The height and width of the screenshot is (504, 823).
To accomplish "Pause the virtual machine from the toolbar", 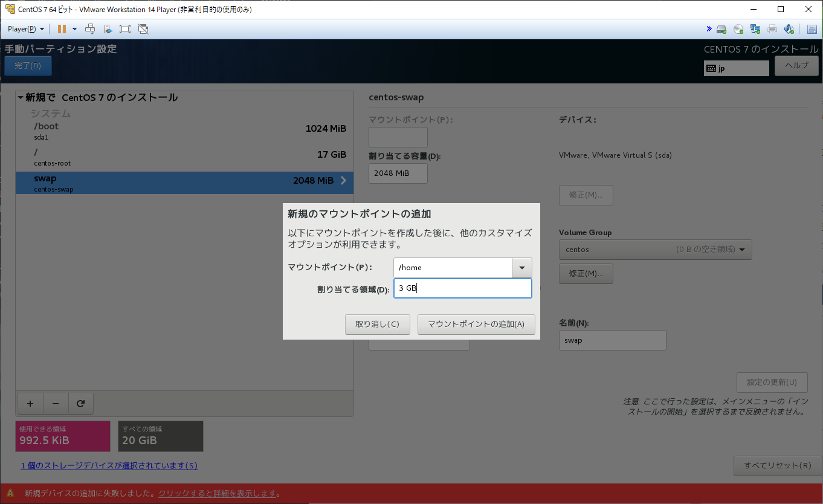I will pyautogui.click(x=62, y=29).
